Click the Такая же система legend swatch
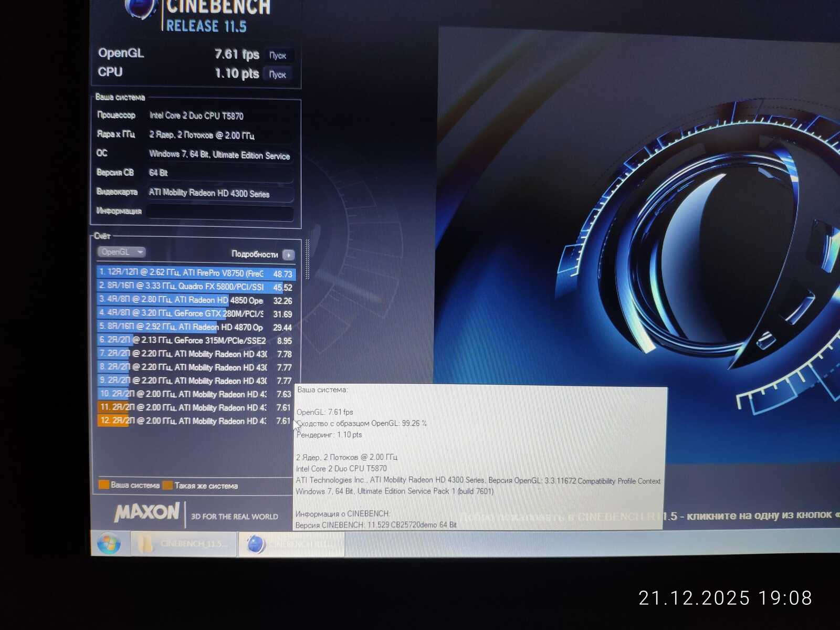This screenshot has width=840, height=630. (x=167, y=486)
